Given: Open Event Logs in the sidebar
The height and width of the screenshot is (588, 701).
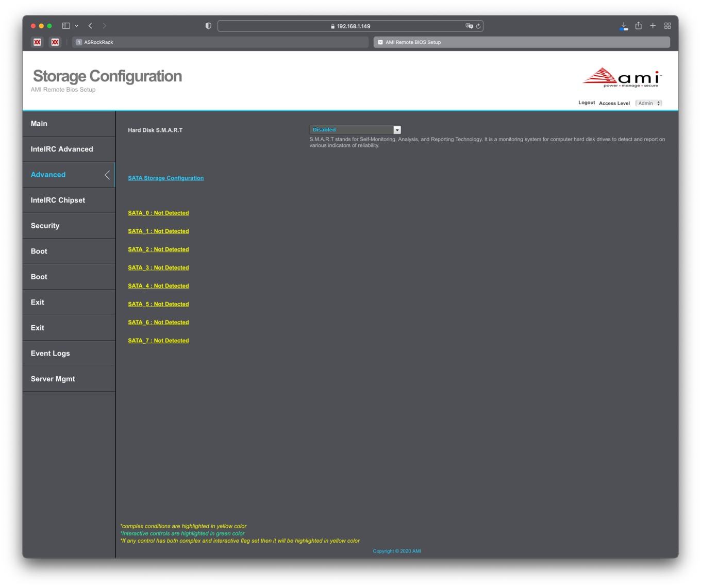Looking at the screenshot, I should (x=69, y=354).
